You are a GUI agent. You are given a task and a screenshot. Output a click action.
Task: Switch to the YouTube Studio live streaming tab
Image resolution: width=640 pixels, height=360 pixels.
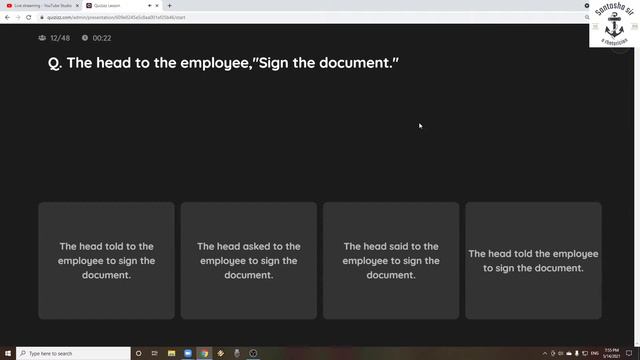(x=41, y=6)
